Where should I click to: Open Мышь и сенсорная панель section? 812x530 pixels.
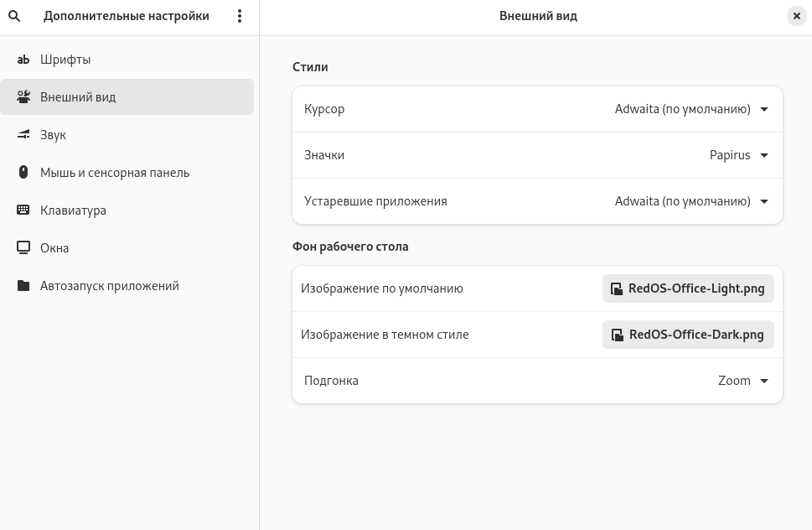click(x=115, y=173)
